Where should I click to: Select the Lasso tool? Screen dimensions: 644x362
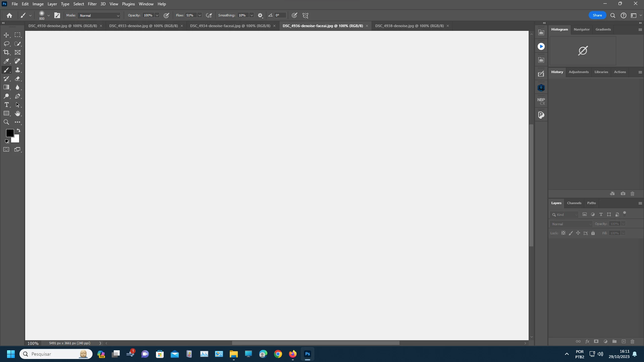pyautogui.click(x=6, y=44)
